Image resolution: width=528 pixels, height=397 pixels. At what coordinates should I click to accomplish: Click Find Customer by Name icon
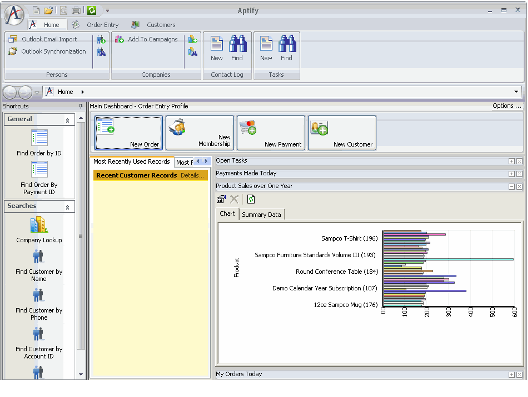[x=38, y=256]
